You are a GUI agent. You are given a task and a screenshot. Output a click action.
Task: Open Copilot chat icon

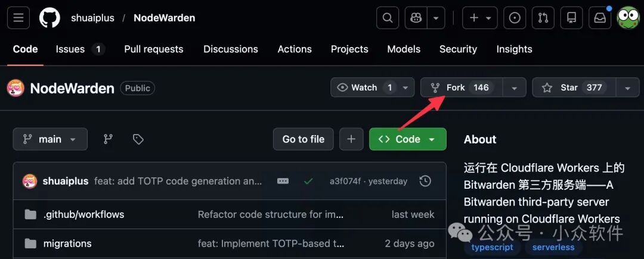pos(416,18)
